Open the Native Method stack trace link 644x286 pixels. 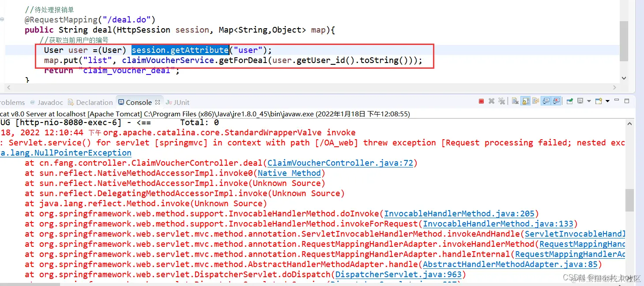289,173
